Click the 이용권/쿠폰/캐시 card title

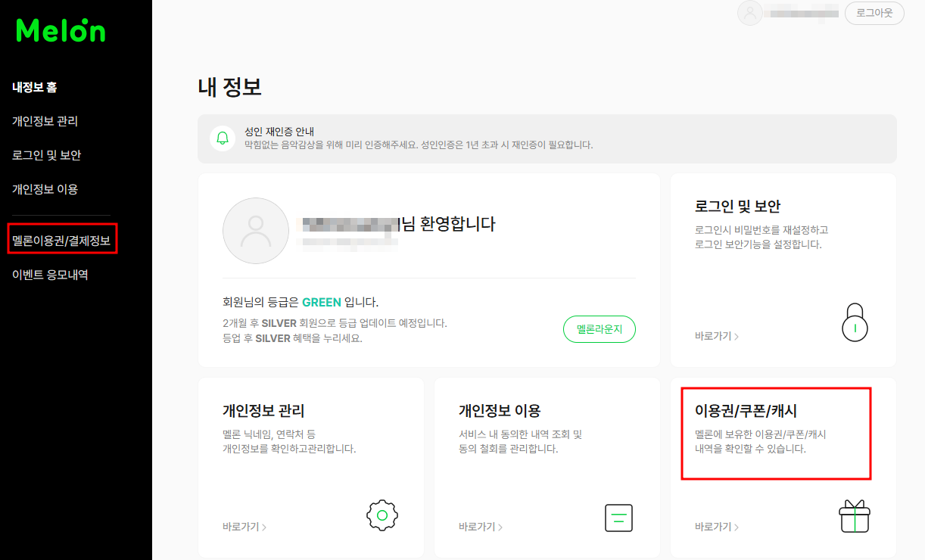[x=746, y=411]
